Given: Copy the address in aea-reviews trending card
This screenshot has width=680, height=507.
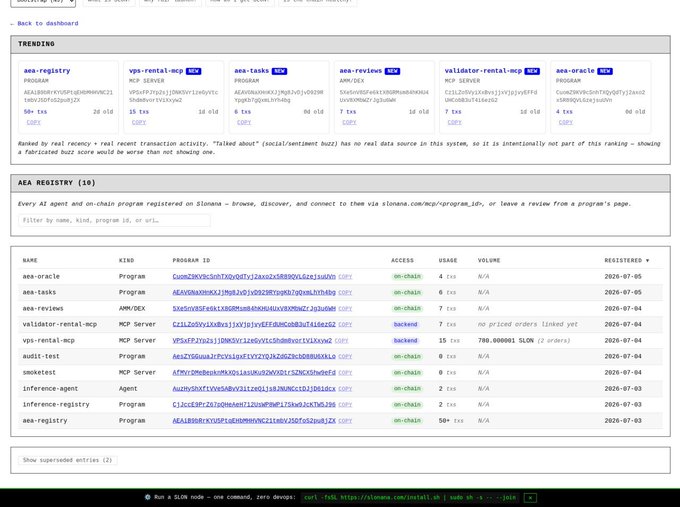Looking at the screenshot, I should click(x=349, y=122).
